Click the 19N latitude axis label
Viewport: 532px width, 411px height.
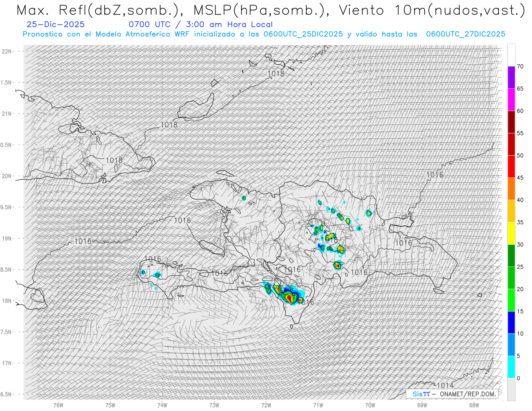click(x=7, y=239)
